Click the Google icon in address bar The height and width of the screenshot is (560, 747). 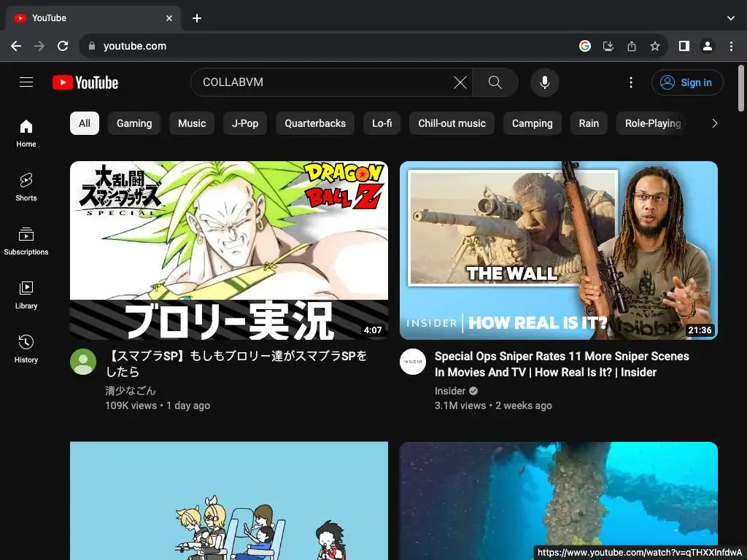pos(585,46)
